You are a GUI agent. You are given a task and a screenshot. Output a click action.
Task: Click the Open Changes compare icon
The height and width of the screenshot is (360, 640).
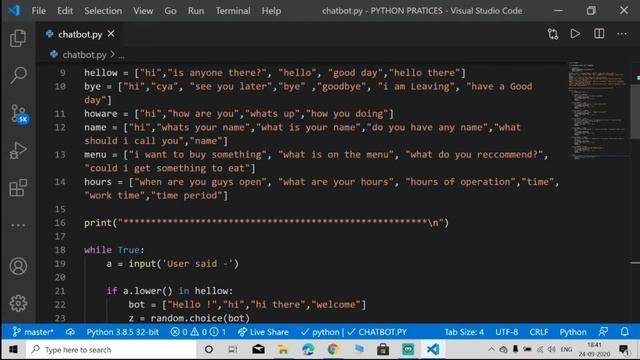click(x=553, y=34)
